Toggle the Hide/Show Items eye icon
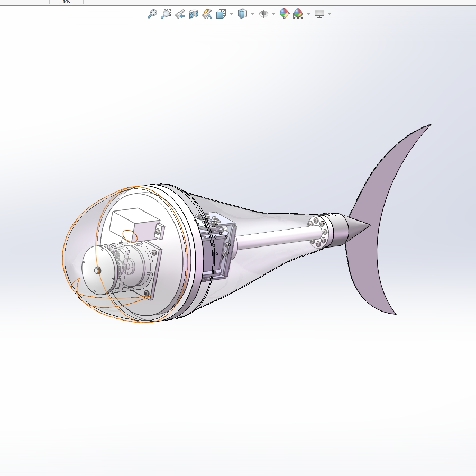 (263, 14)
